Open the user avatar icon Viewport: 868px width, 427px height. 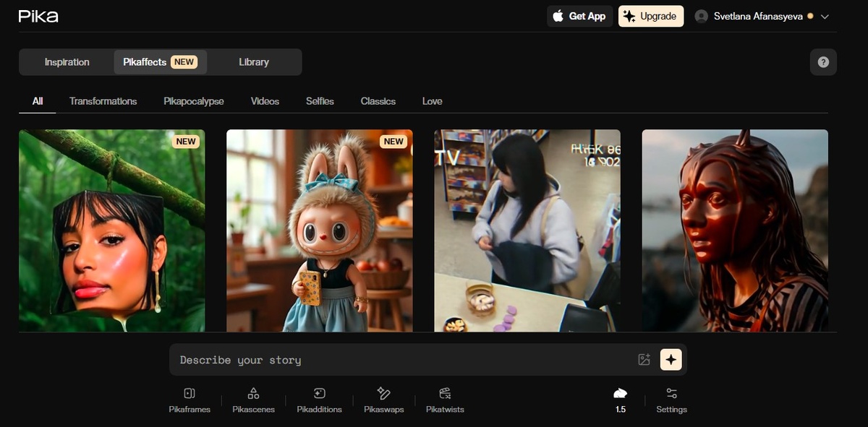pyautogui.click(x=701, y=16)
